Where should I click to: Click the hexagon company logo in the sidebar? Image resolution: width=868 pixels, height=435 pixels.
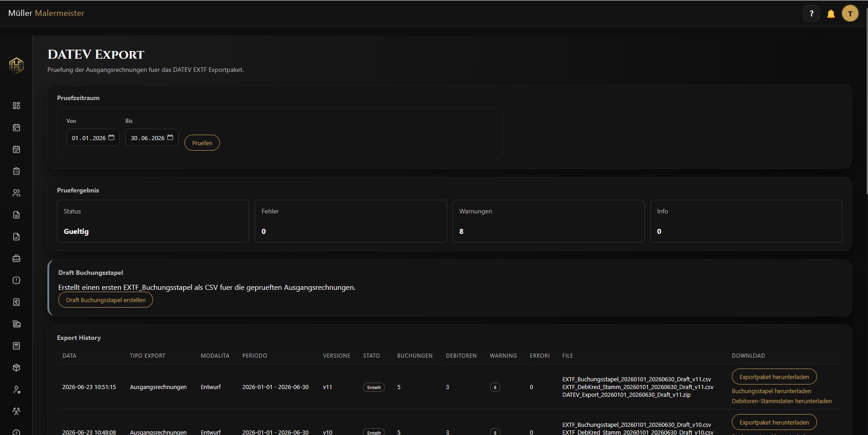pos(16,65)
